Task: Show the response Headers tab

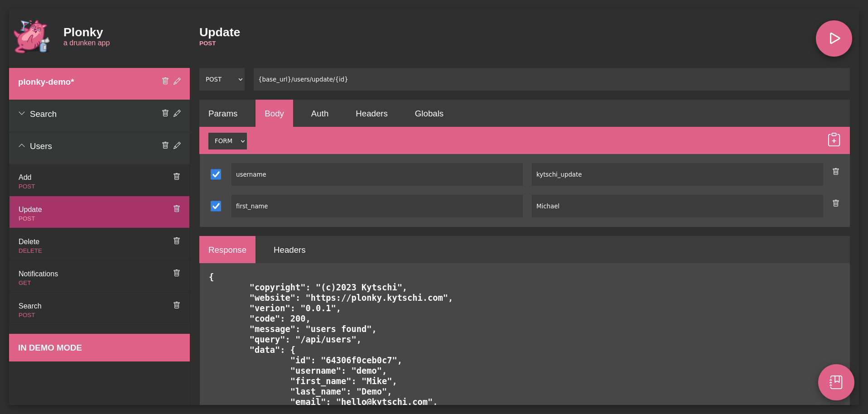Action: (289, 250)
